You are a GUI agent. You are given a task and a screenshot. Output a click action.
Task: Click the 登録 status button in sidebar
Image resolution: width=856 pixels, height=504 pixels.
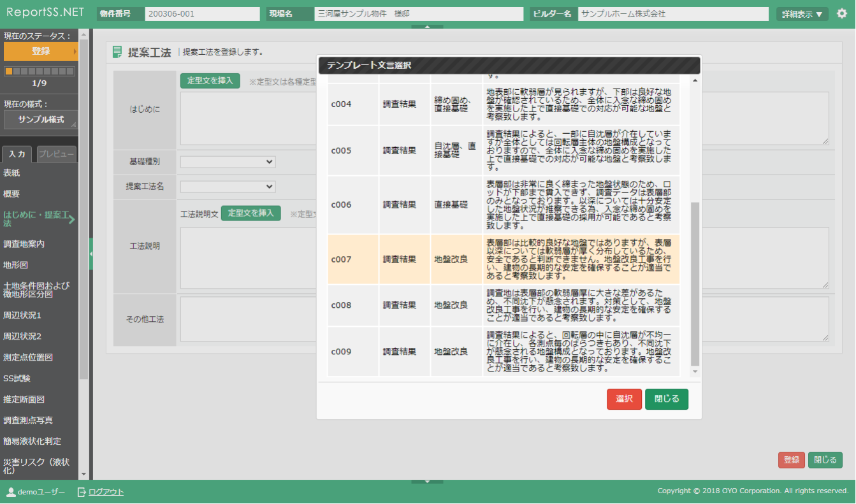tap(41, 51)
